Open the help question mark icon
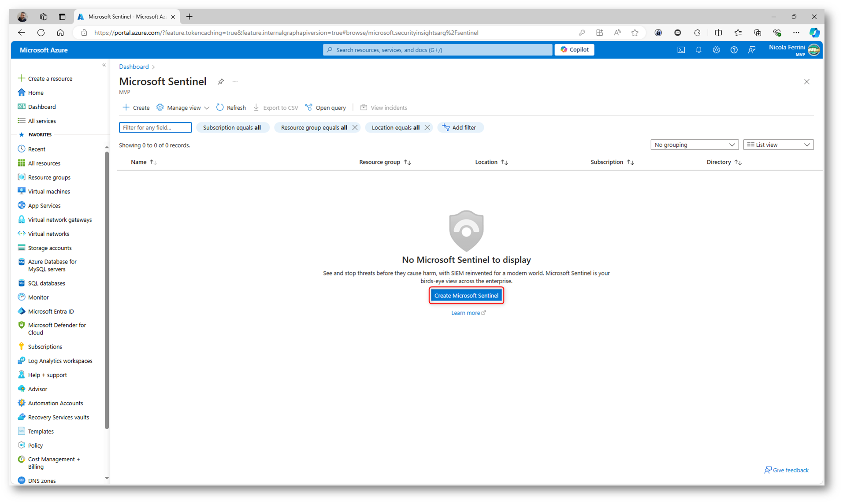This screenshot has width=843, height=504. [x=734, y=50]
